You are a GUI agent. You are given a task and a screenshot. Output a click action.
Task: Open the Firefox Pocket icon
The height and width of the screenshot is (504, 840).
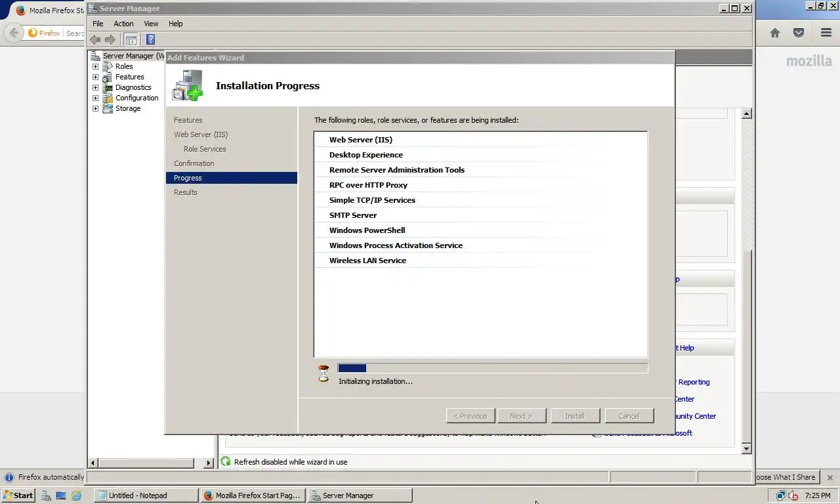pyautogui.click(x=799, y=33)
